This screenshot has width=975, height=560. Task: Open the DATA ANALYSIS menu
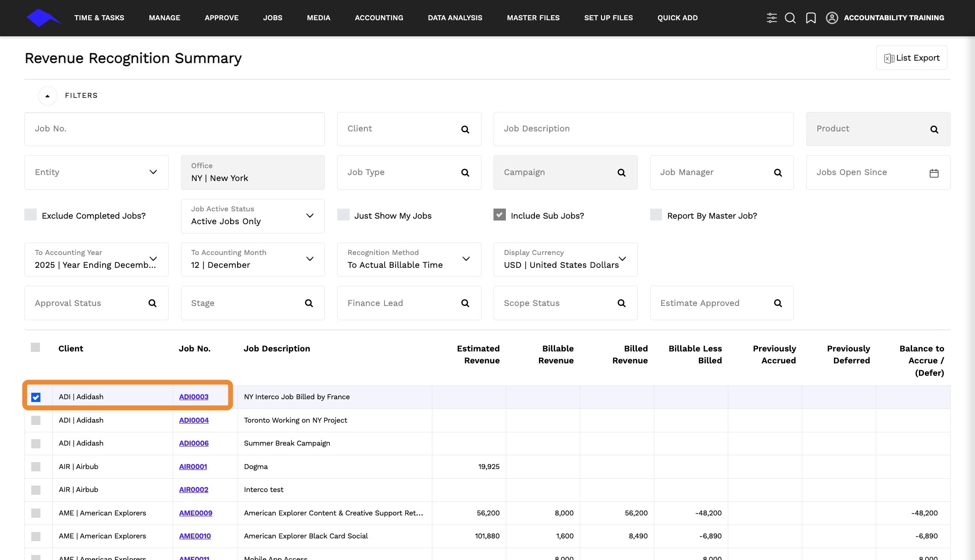[x=455, y=18]
